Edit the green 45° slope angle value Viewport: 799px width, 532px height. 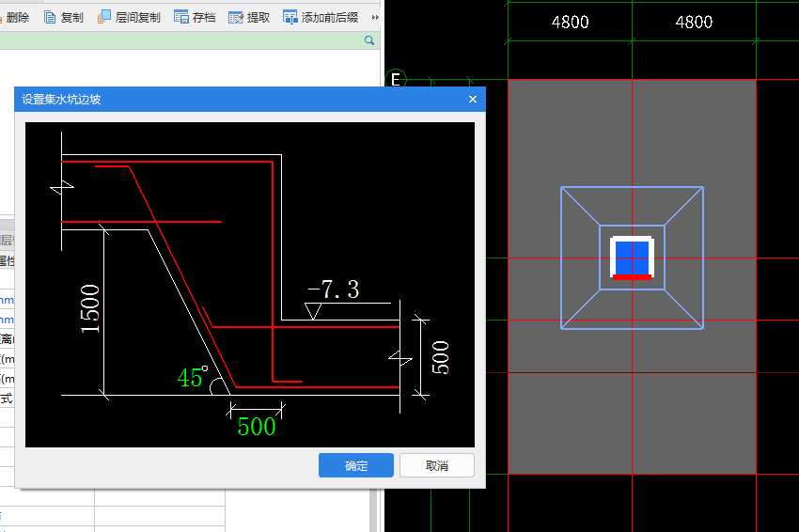coord(192,377)
